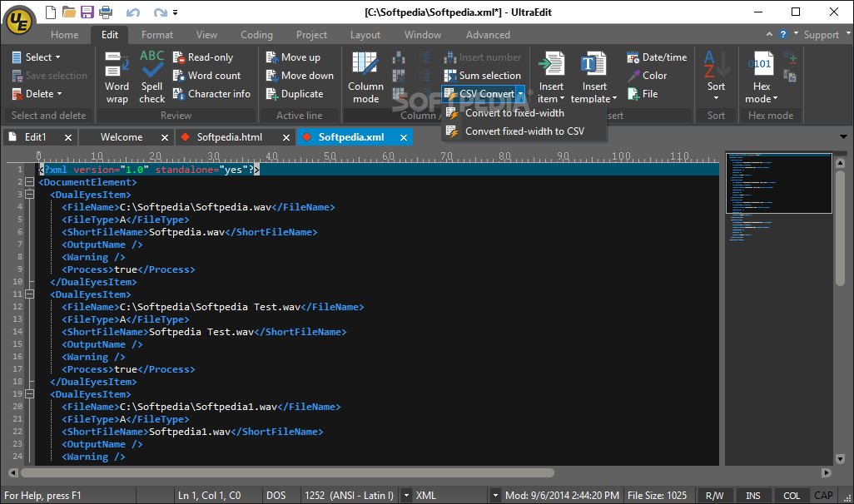Image resolution: width=854 pixels, height=504 pixels.
Task: Toggle Hex mode
Action: pos(761,77)
